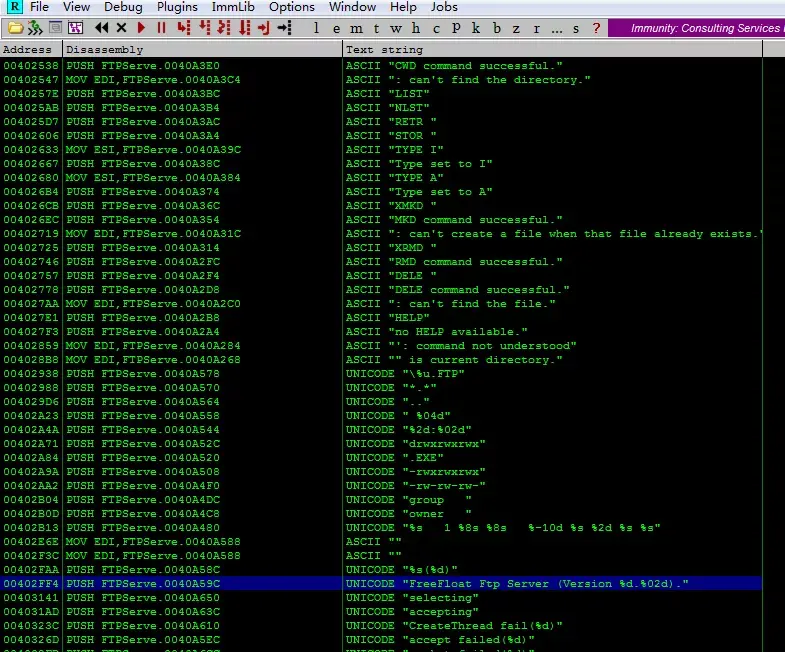785x652 pixels.
Task: Click the 'R' window icon in menu bar
Action: click(x=15, y=7)
